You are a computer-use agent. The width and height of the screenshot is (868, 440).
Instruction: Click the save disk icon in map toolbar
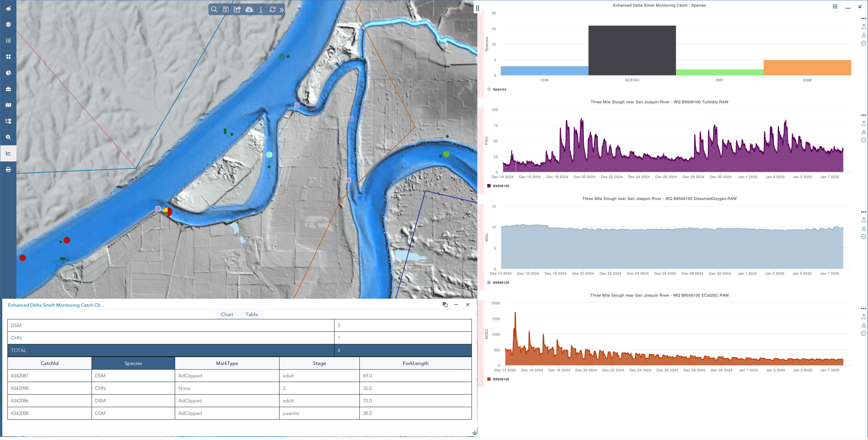click(x=226, y=10)
